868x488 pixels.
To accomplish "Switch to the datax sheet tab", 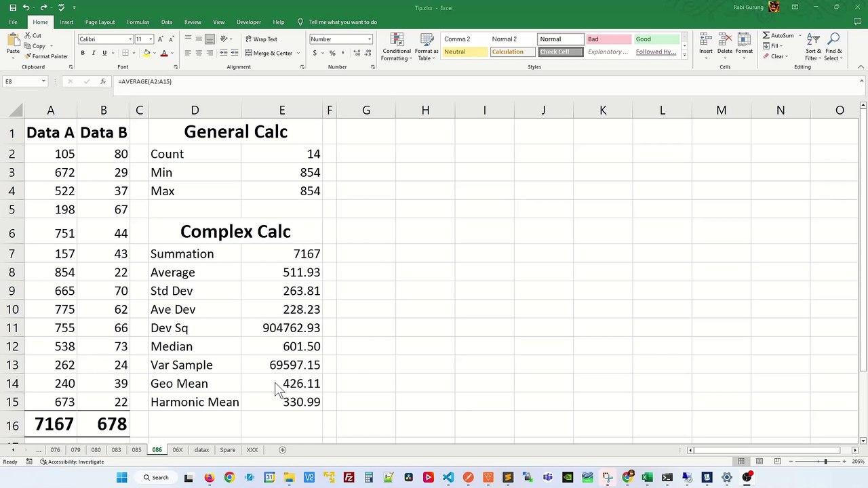I will tap(201, 450).
